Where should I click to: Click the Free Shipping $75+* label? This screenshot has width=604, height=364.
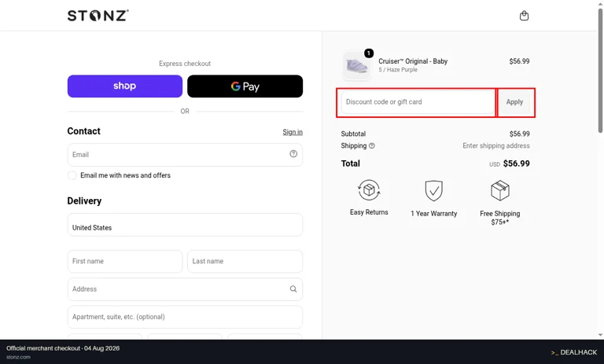click(500, 218)
